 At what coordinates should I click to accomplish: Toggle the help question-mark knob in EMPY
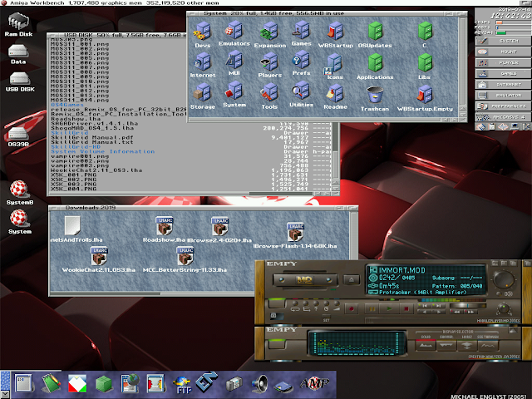[316, 303]
